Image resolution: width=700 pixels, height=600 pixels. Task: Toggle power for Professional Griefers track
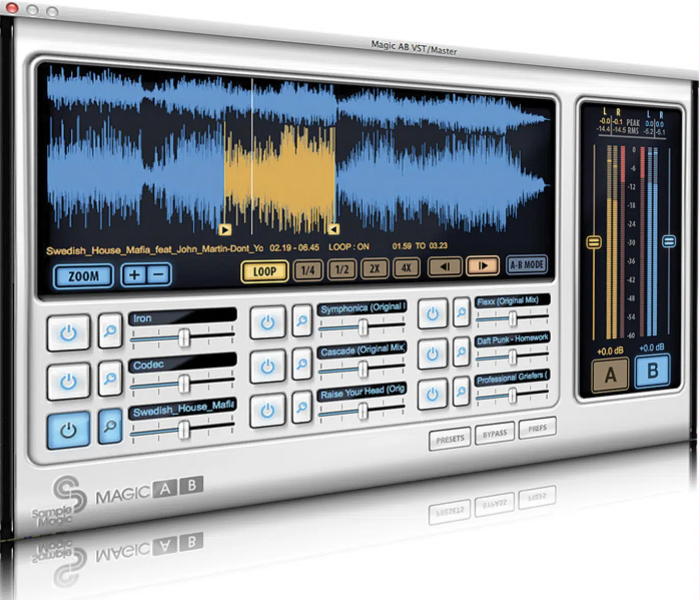click(433, 394)
